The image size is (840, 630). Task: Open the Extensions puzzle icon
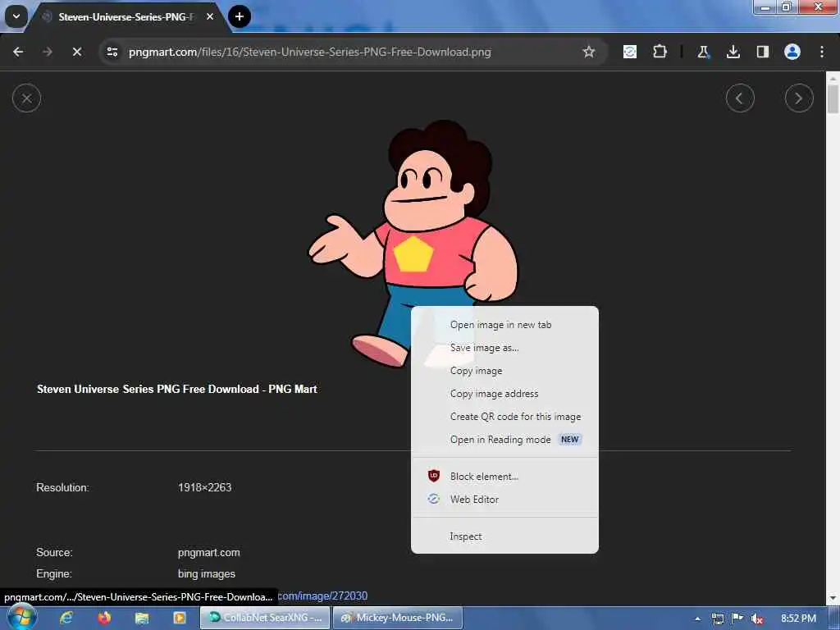click(660, 52)
